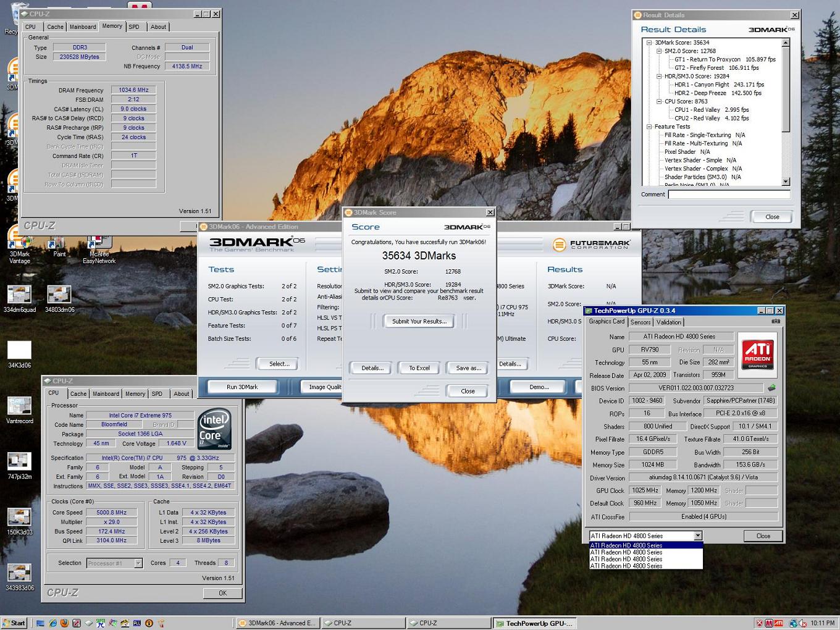The height and width of the screenshot is (630, 840).
Task: Open the Sensors tab in GPU-Z
Action: 640,322
